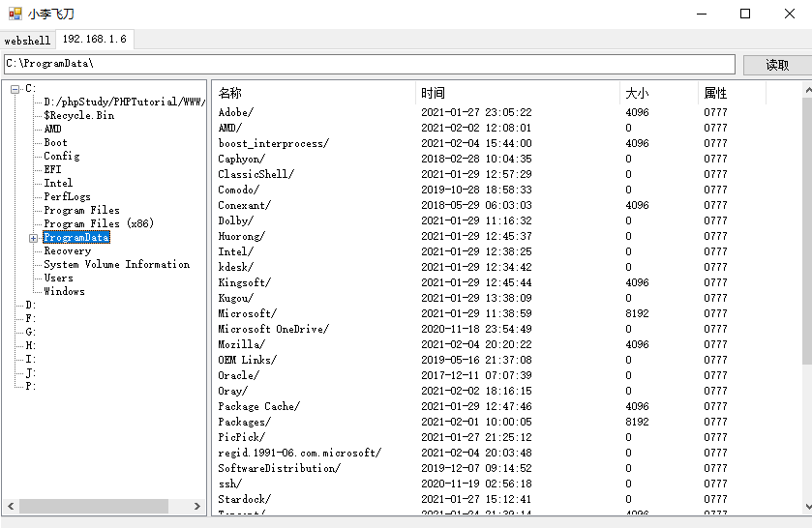The height and width of the screenshot is (528, 812).
Task: Click the app icon in title bar
Action: click(15, 14)
